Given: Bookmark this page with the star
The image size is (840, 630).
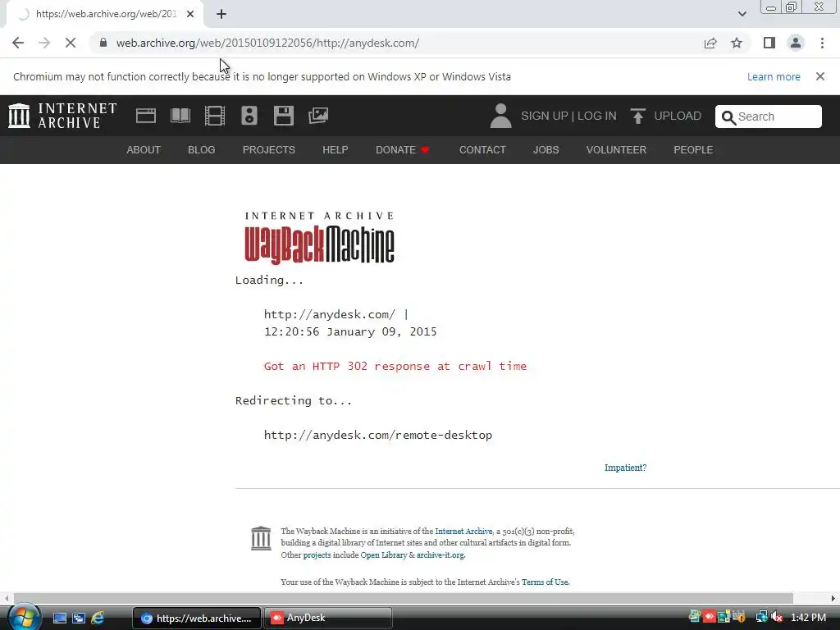Looking at the screenshot, I should [x=737, y=43].
